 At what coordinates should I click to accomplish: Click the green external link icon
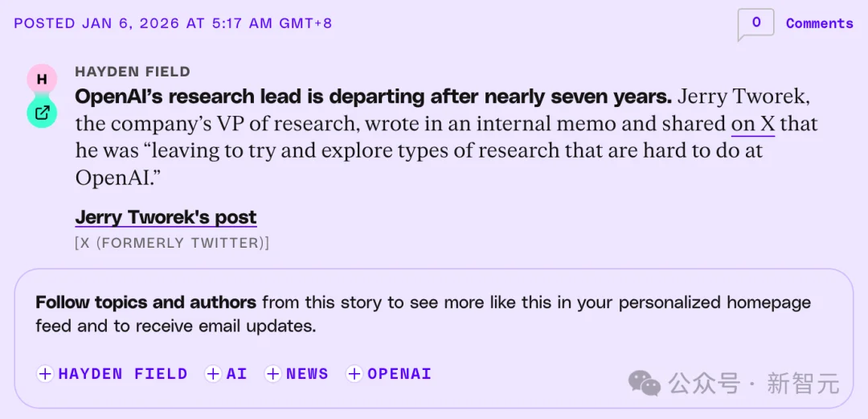(42, 113)
